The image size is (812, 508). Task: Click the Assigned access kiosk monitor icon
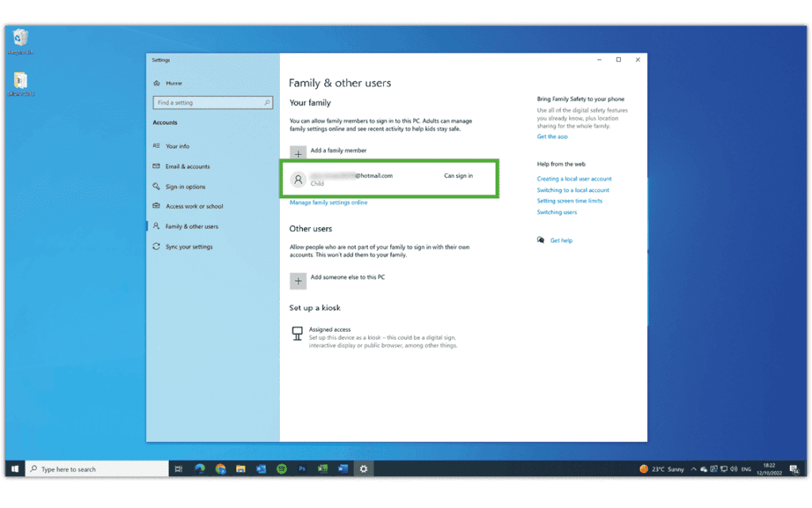(296, 333)
